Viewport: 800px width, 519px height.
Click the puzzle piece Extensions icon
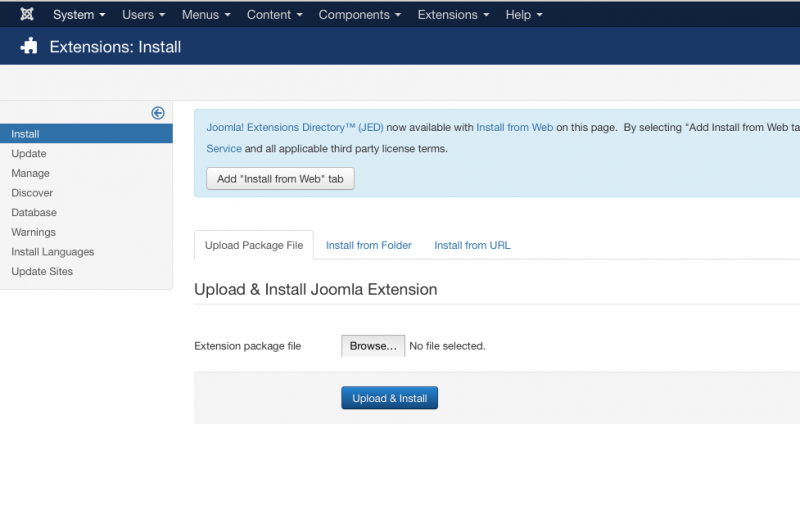pos(29,46)
